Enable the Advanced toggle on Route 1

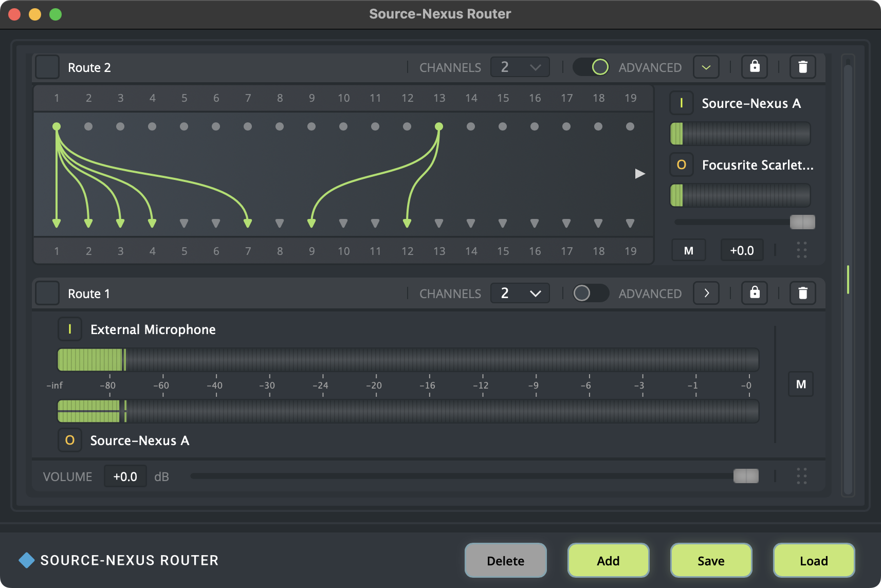[591, 293]
